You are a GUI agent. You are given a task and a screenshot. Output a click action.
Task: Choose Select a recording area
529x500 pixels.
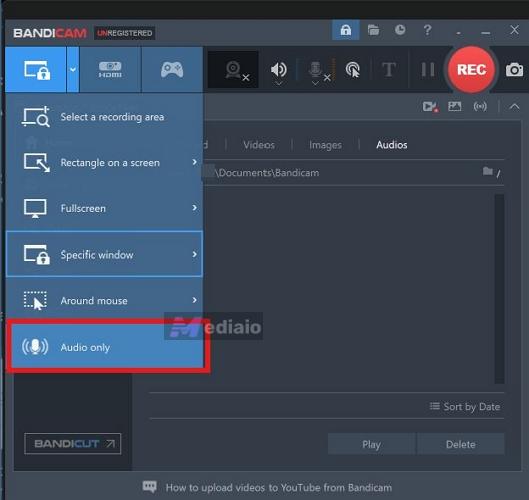[105, 117]
